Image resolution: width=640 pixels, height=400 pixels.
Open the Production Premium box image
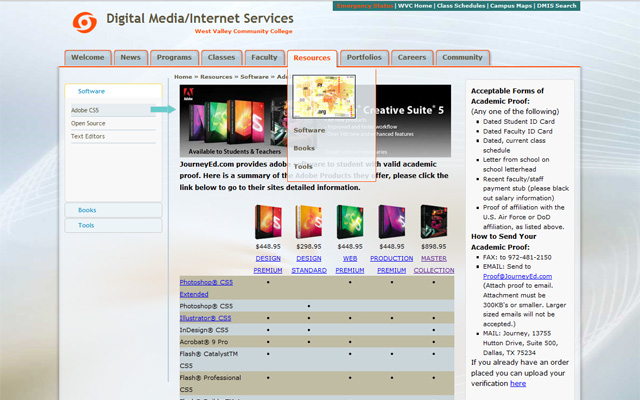coord(391,222)
